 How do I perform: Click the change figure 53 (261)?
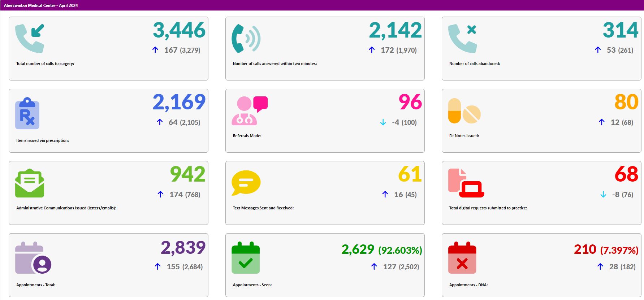point(620,50)
